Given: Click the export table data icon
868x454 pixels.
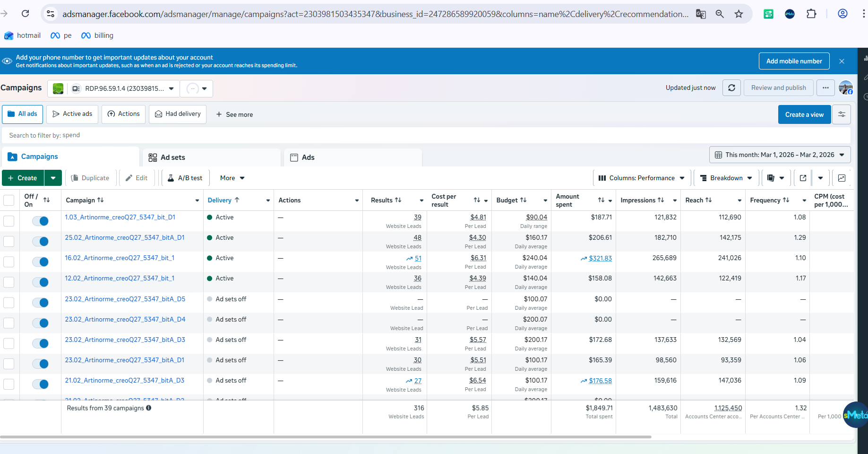Looking at the screenshot, I should [x=803, y=178].
